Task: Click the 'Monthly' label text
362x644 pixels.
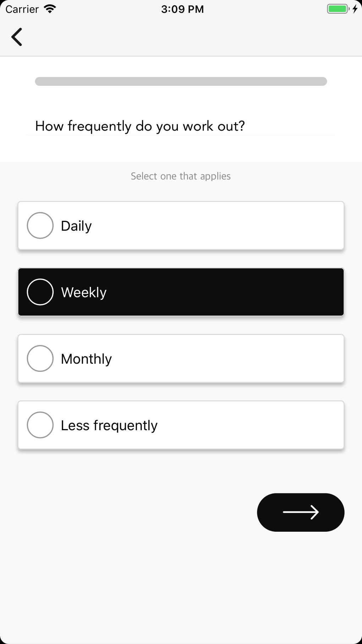Action: pos(86,359)
